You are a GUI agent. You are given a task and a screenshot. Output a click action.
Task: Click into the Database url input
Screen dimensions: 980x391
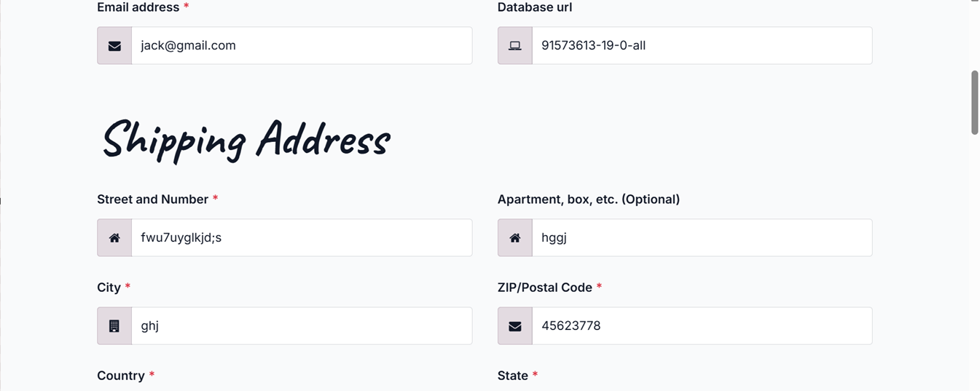click(x=702, y=46)
